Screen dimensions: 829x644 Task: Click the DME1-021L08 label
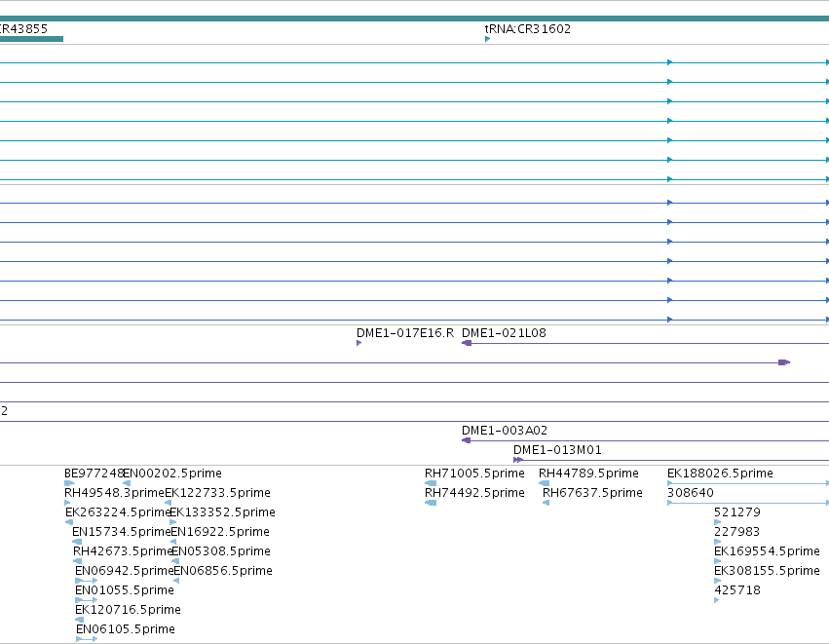tap(504, 333)
